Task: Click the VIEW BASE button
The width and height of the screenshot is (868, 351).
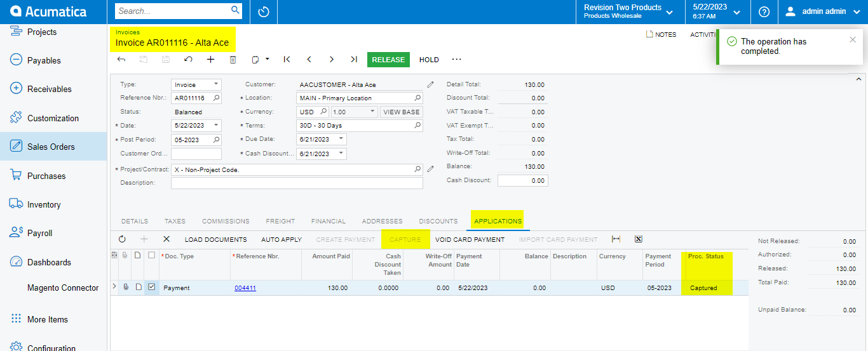Action: (402, 112)
